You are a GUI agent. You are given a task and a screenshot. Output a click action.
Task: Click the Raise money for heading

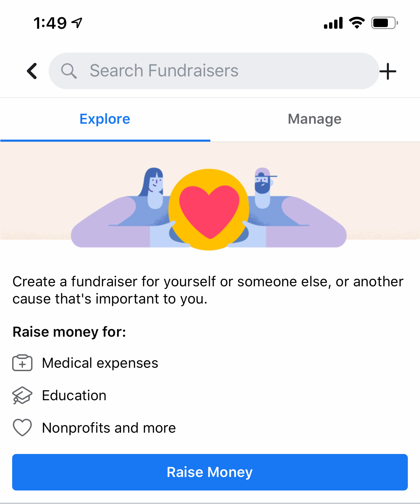pos(69,332)
